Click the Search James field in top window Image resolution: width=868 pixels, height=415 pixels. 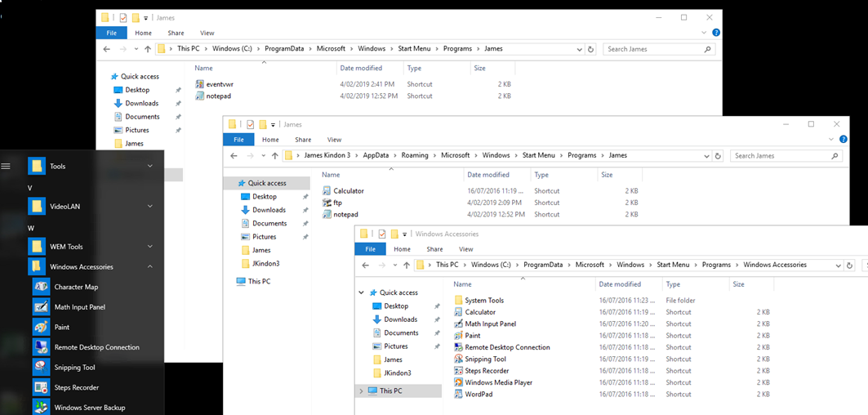click(x=659, y=49)
